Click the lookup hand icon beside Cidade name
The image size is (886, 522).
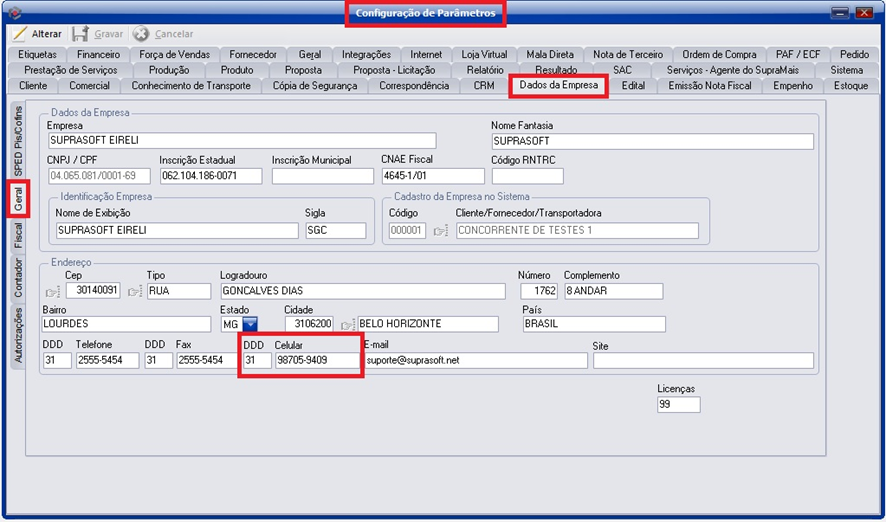[x=347, y=325]
